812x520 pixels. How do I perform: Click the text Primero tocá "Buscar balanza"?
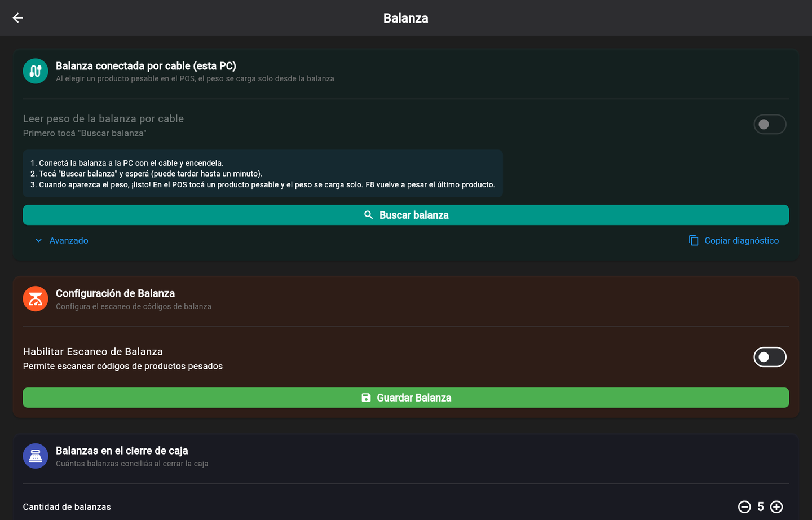85,133
